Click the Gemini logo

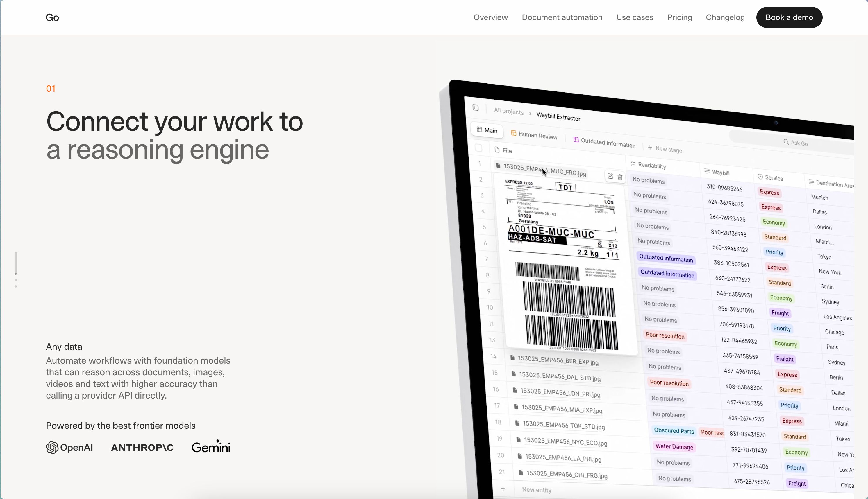(210, 446)
